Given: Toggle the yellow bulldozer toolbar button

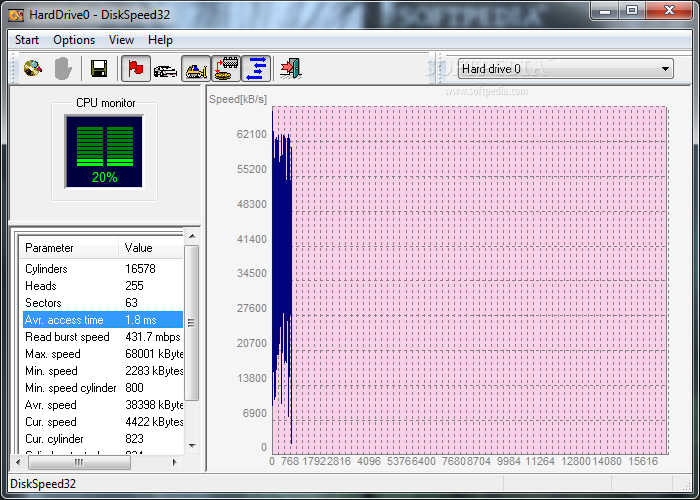Looking at the screenshot, I should (x=196, y=69).
